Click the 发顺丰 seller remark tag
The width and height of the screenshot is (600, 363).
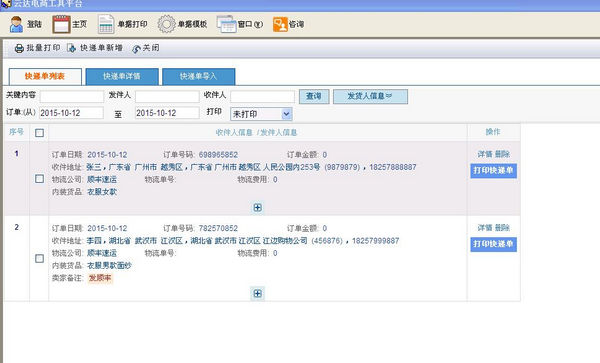[x=100, y=278]
